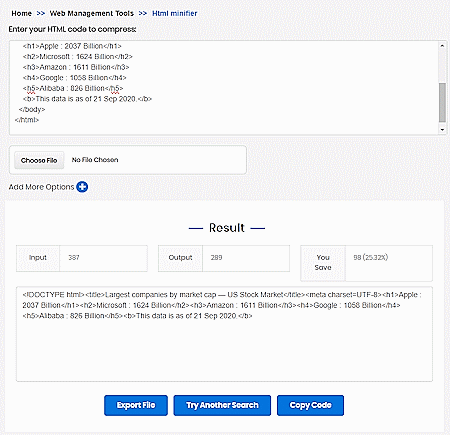
Task: Click the 'This data is as of 21 Sep 2020' input line
Action: [87, 99]
